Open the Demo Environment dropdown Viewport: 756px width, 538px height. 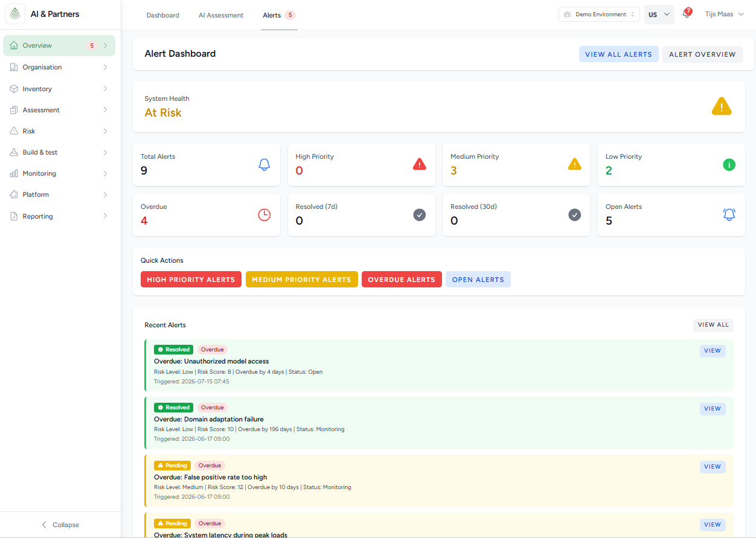599,14
